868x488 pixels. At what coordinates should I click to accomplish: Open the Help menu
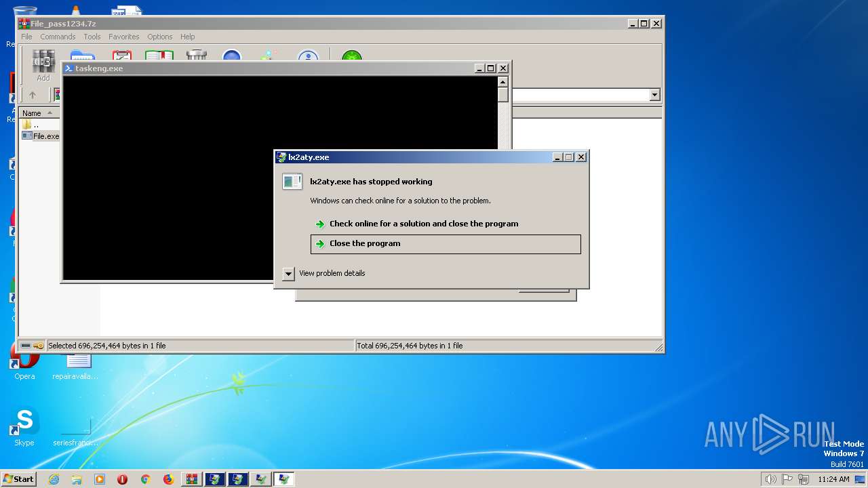coord(188,37)
